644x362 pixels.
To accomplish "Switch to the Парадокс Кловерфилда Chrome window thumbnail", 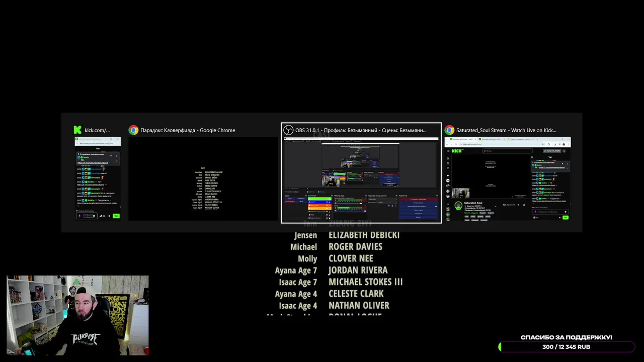I will pos(203,178).
